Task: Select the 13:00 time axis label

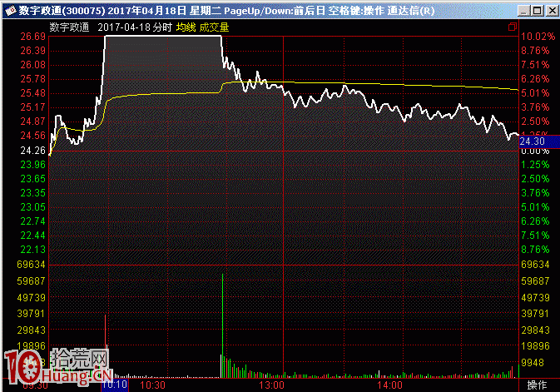Action: (x=271, y=385)
